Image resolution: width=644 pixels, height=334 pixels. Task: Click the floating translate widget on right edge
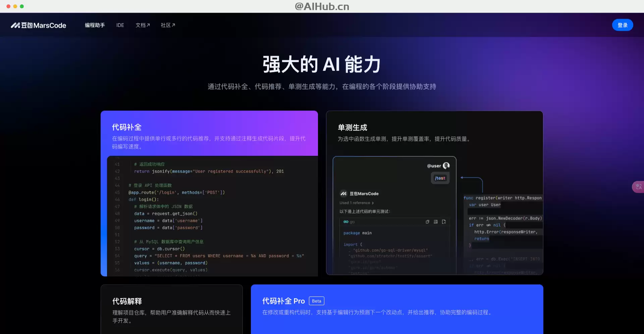pos(638,187)
